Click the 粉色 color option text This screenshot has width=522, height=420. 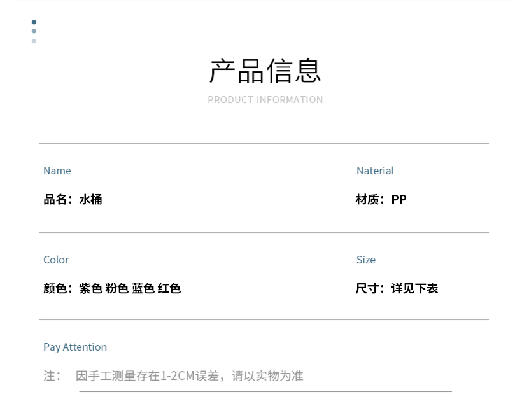click(x=117, y=288)
